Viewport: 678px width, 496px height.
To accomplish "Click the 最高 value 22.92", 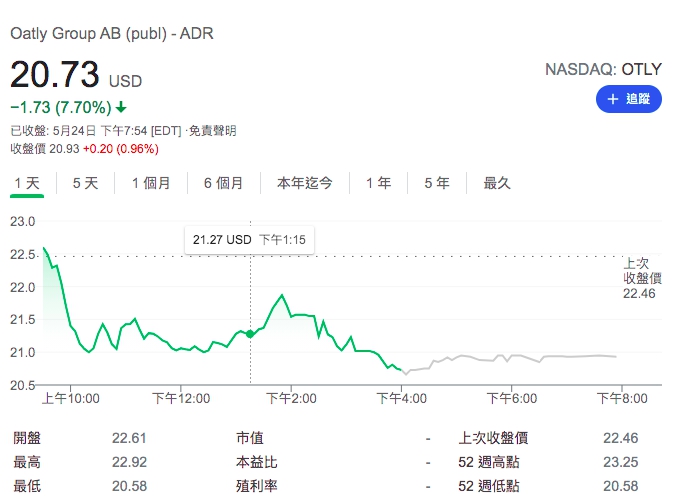I will tap(129, 462).
